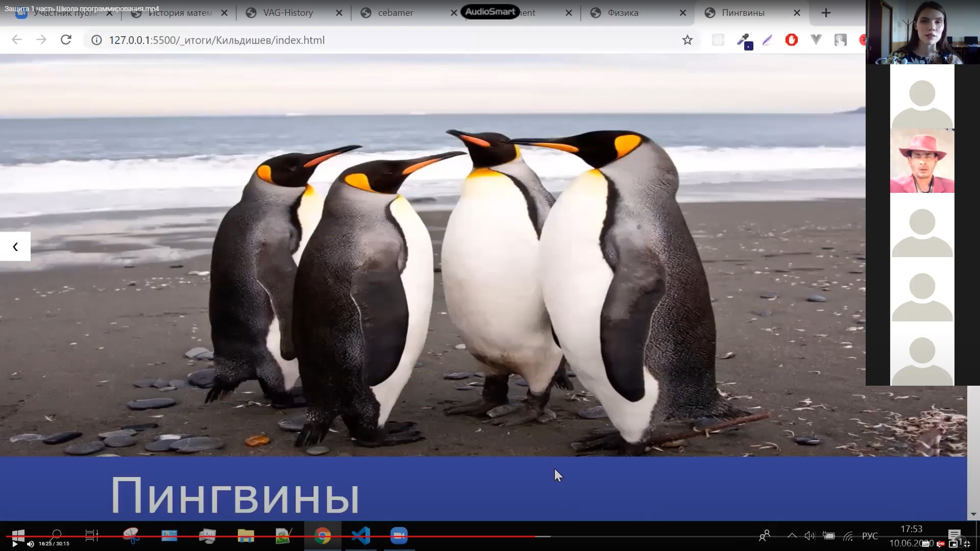The image size is (980, 551).
Task: Mute the video with the speaker icon
Action: pos(30,544)
